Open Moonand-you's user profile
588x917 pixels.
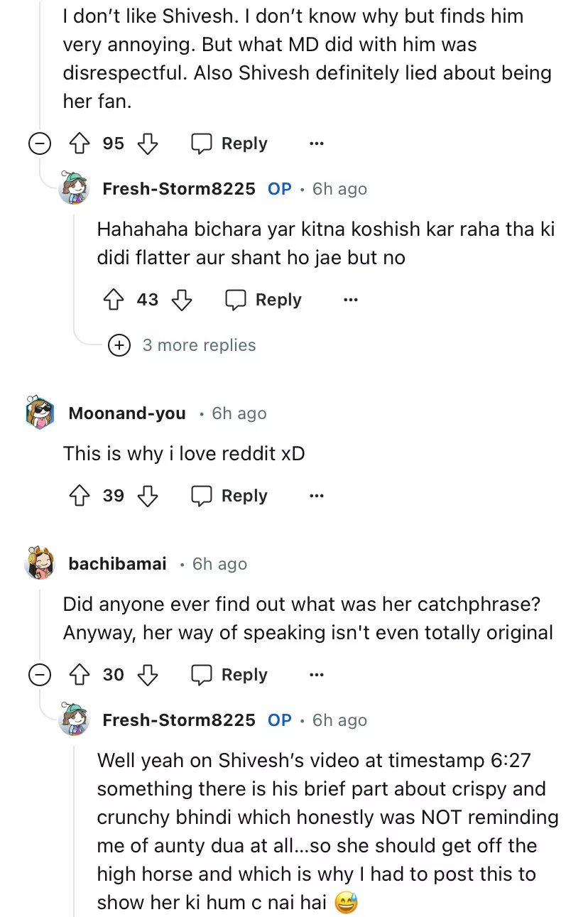point(127,413)
